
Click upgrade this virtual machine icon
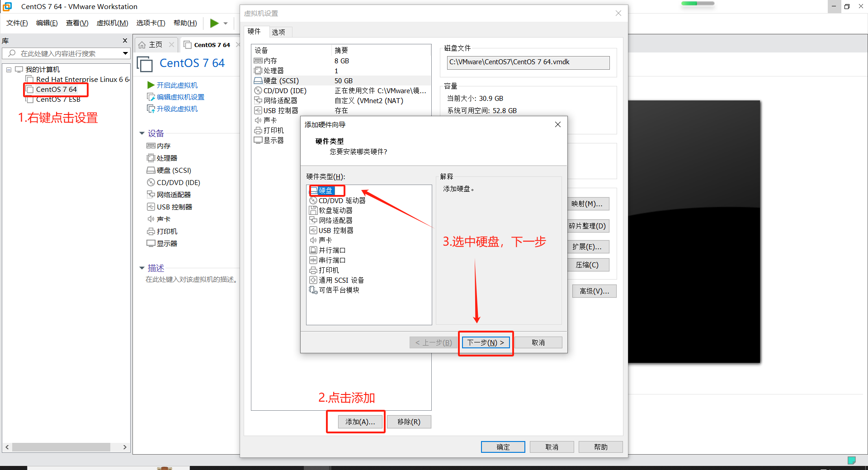(151, 109)
